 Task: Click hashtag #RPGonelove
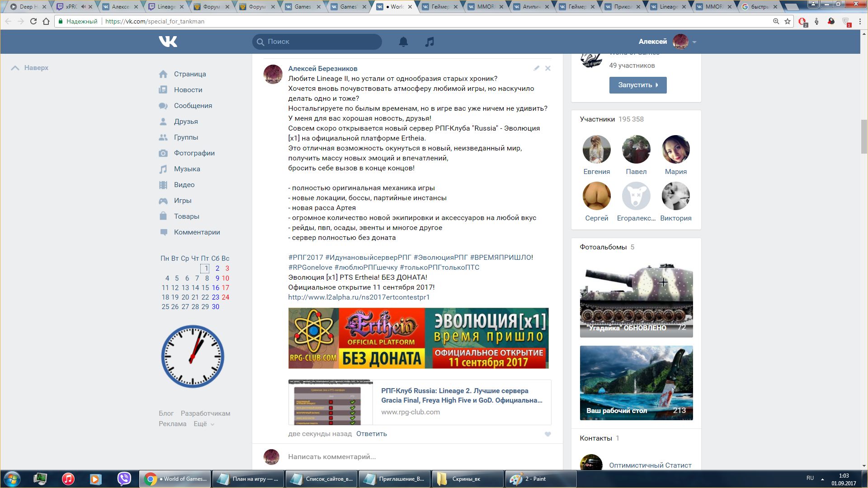tap(310, 267)
